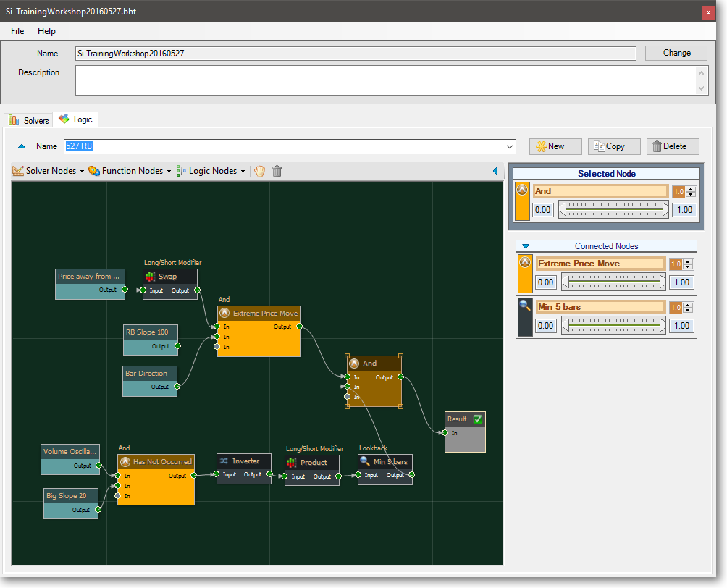Click the Change button
This screenshot has height=588, width=727.
coord(676,53)
